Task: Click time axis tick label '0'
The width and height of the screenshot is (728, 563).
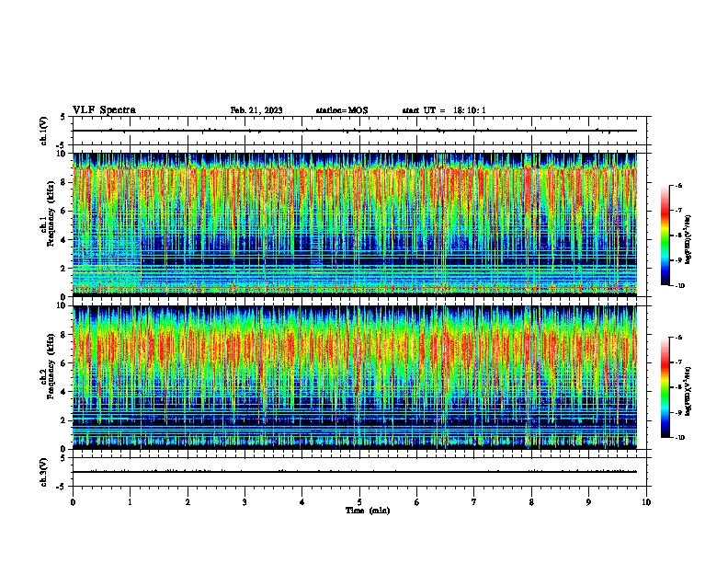Action: (73, 502)
